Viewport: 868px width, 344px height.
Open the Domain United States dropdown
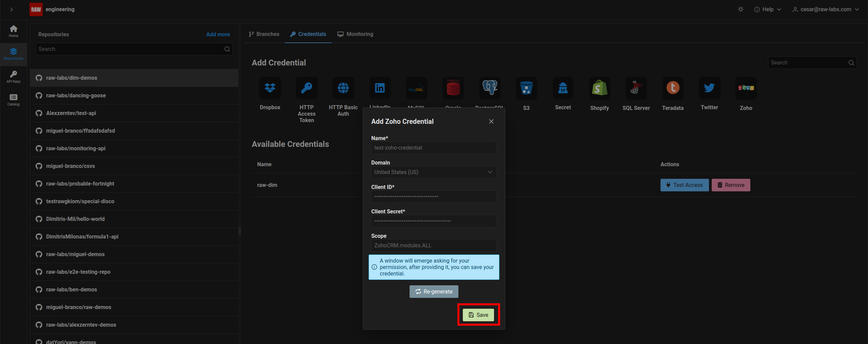434,172
